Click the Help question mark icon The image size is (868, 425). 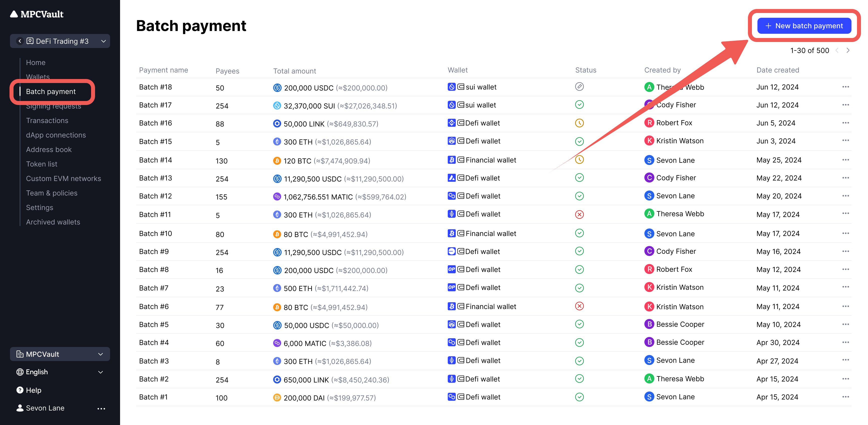[x=20, y=390]
